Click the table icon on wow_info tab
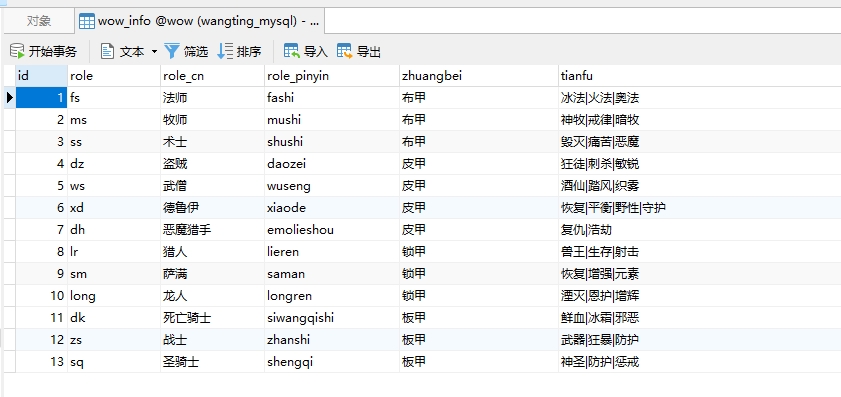 coord(86,21)
